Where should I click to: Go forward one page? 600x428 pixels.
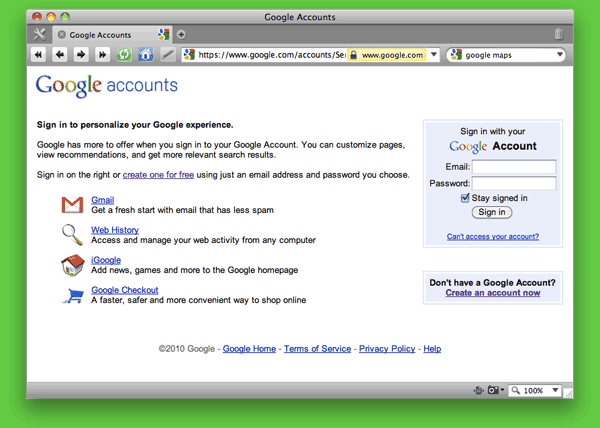[x=81, y=55]
